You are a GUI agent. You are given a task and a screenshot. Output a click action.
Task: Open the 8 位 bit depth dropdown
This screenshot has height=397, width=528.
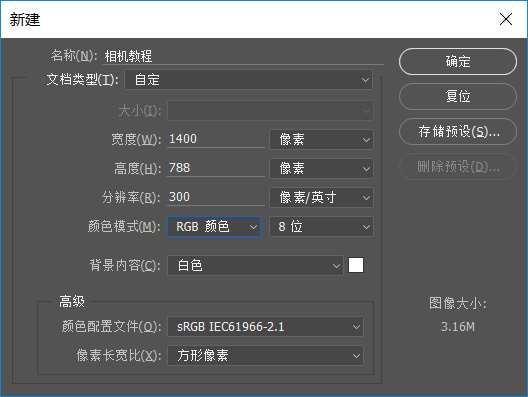[x=322, y=227]
